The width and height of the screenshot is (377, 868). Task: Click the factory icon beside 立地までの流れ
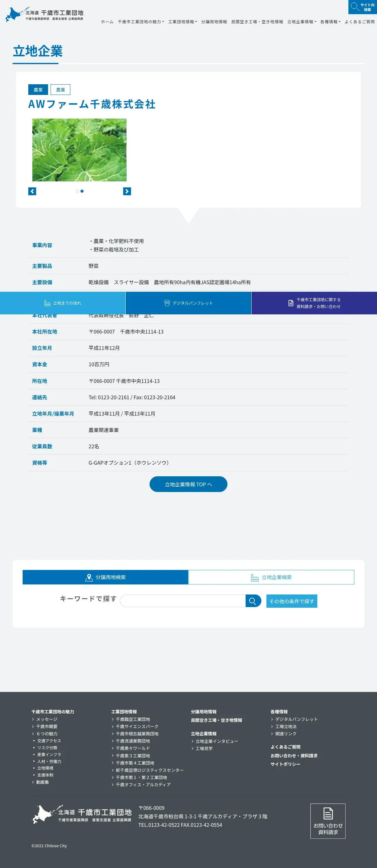(47, 303)
